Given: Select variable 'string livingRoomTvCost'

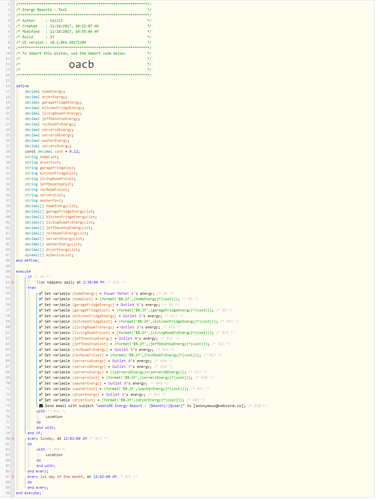Looking at the screenshot, I should tap(50, 179).
